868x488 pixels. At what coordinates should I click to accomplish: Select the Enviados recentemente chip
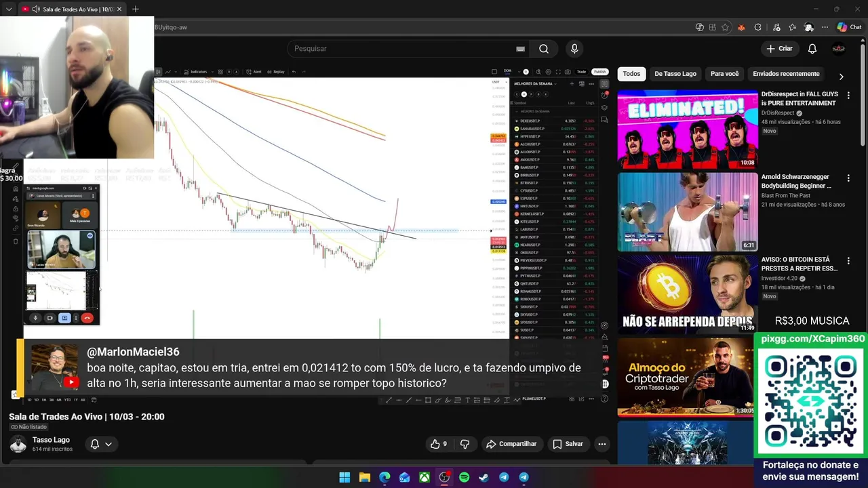click(x=786, y=74)
